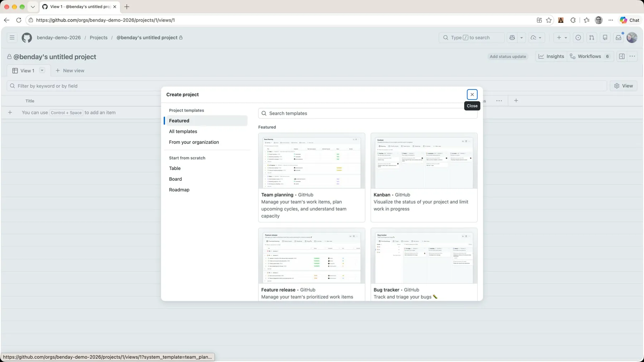Open the column options ellipsis menu
The width and height of the screenshot is (644, 362).
(x=499, y=101)
